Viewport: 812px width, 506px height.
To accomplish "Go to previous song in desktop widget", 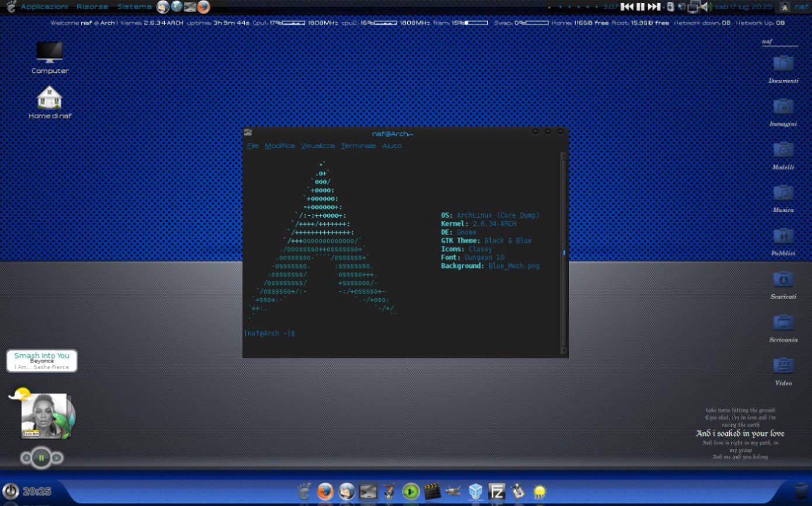I will coord(25,458).
